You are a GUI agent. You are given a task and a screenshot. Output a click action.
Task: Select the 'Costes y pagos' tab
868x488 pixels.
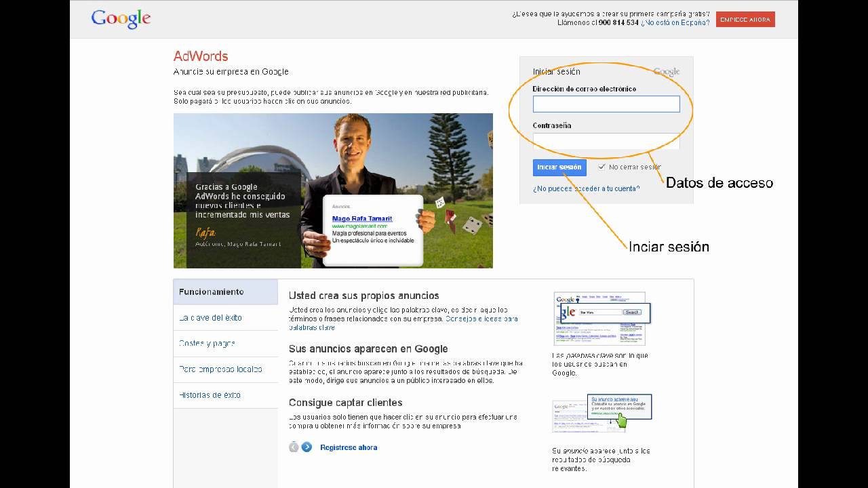pyautogui.click(x=226, y=344)
